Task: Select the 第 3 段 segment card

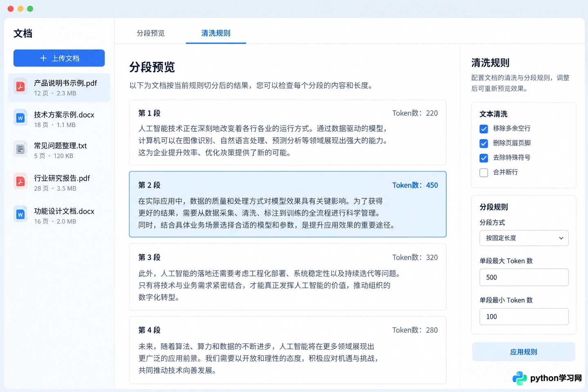Action: 287,277
